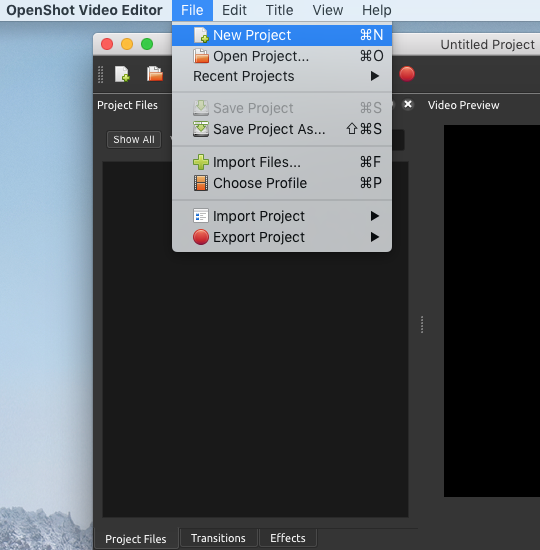Select Import Project menu entry
Screen dimensions: 540x550
pyautogui.click(x=282, y=216)
